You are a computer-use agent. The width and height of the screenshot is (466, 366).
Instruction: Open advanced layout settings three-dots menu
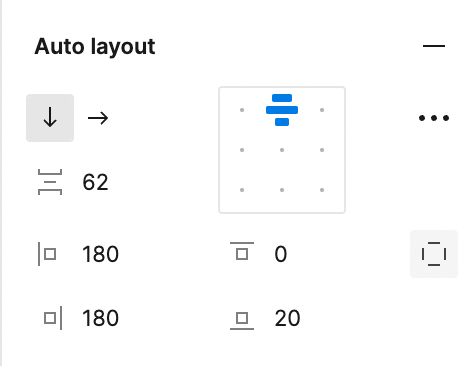[434, 118]
